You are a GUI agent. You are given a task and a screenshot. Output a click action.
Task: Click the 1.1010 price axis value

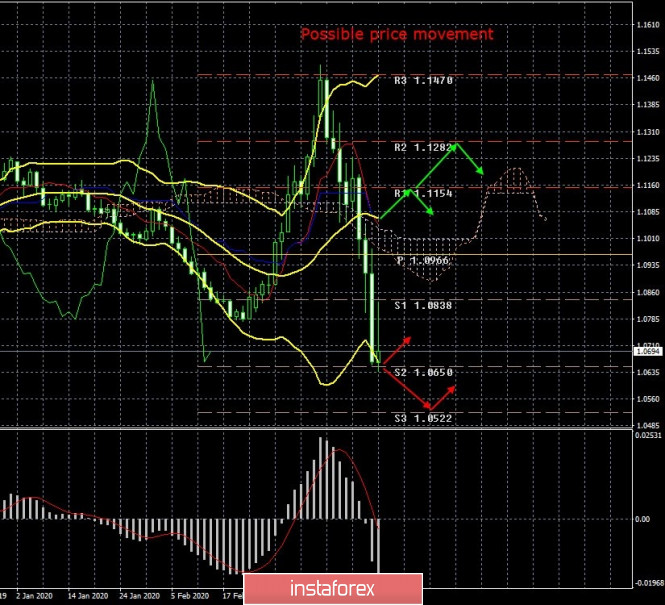648,239
